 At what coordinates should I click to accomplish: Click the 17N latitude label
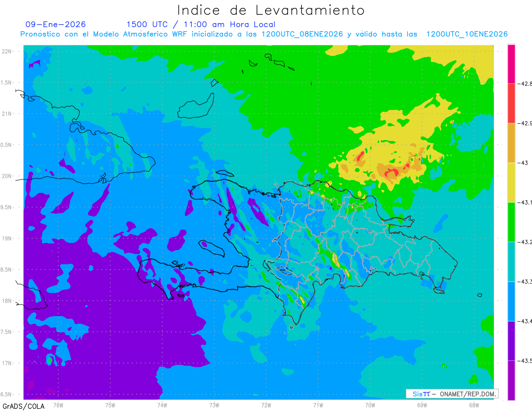(x=8, y=363)
